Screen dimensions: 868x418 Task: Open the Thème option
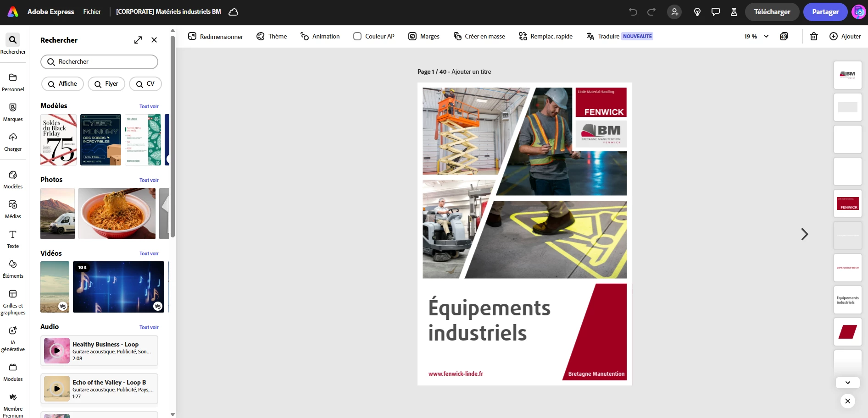click(272, 36)
